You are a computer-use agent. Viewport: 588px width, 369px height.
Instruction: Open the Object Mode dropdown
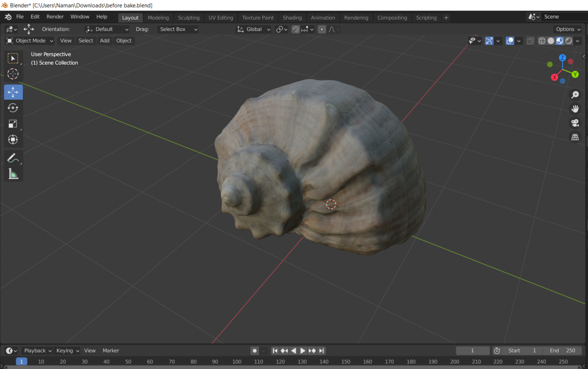(30, 41)
